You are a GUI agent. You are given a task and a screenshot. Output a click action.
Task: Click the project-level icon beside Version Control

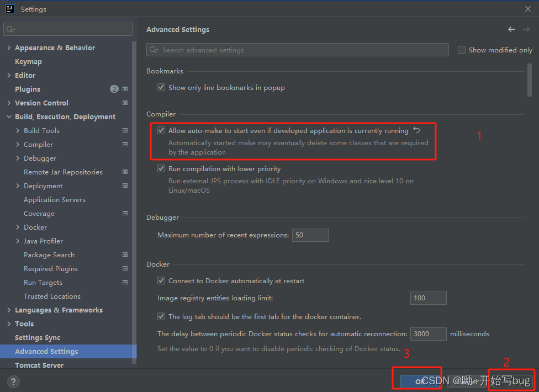pyautogui.click(x=125, y=103)
